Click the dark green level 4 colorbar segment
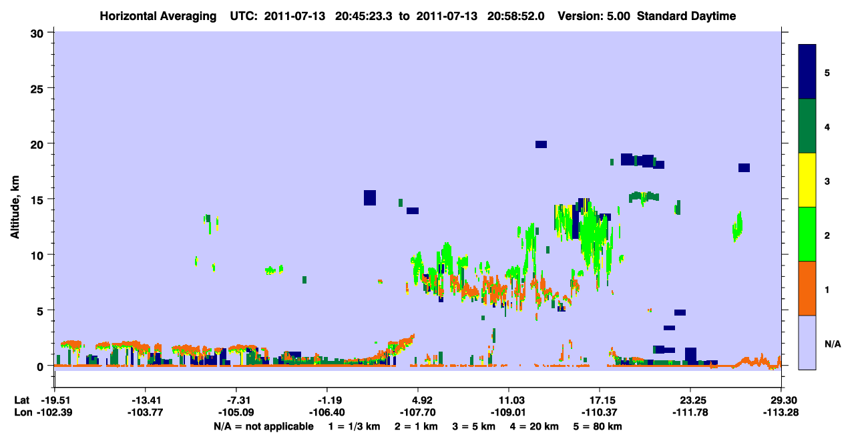The width and height of the screenshot is (868, 445). point(807,126)
